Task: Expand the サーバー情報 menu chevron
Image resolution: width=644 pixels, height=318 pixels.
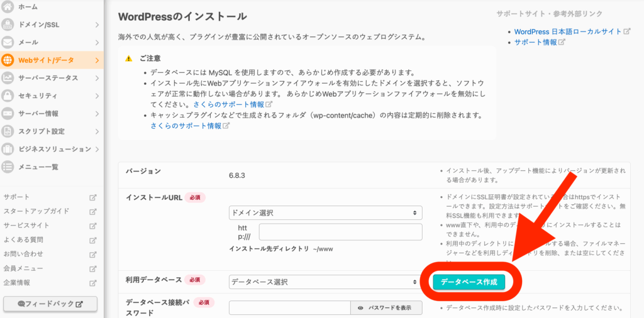Action: (97, 114)
